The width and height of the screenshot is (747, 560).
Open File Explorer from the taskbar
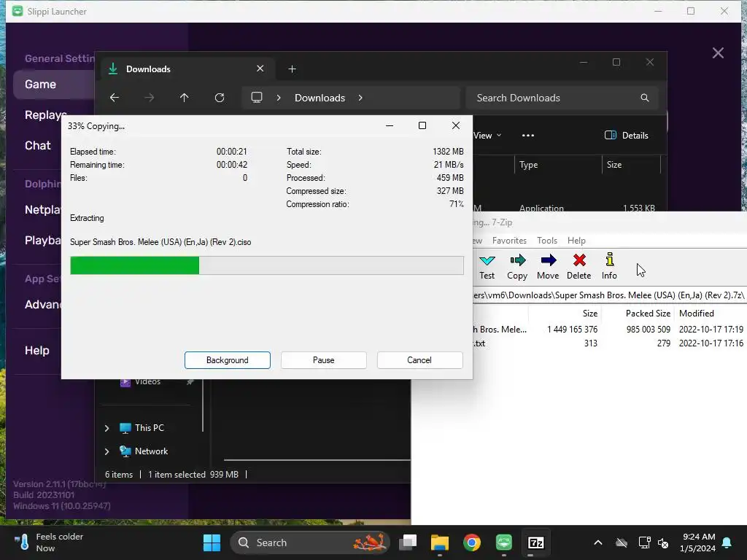click(440, 542)
